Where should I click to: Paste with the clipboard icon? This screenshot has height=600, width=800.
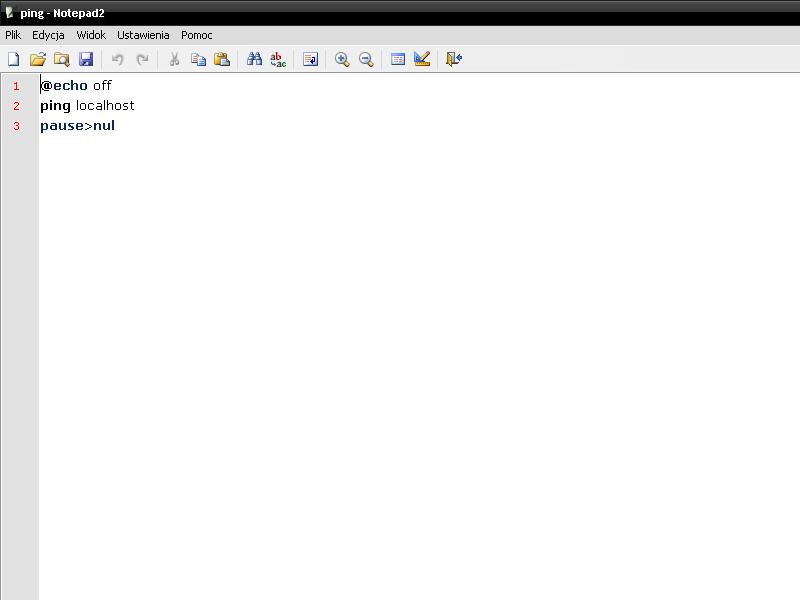coord(222,59)
